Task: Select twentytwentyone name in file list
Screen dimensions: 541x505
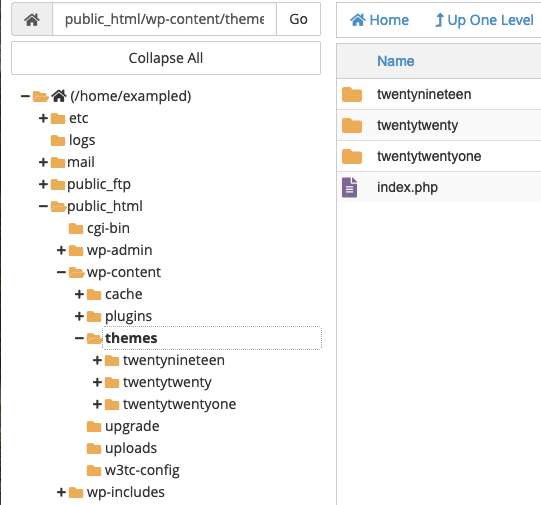Action: 429,156
